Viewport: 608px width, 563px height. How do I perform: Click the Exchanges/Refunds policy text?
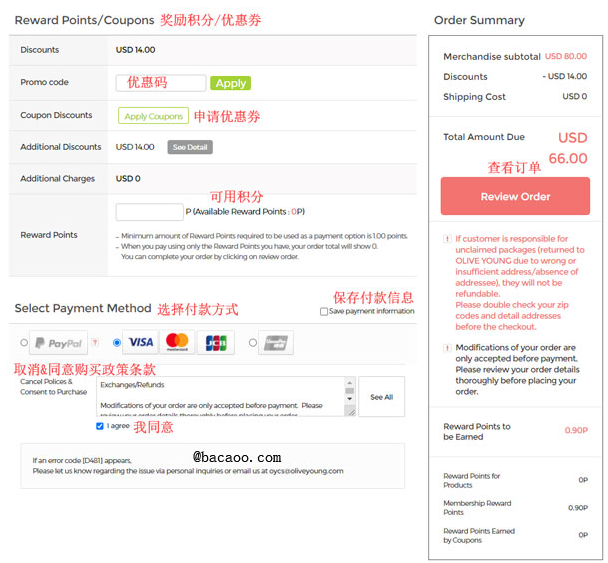(x=132, y=385)
